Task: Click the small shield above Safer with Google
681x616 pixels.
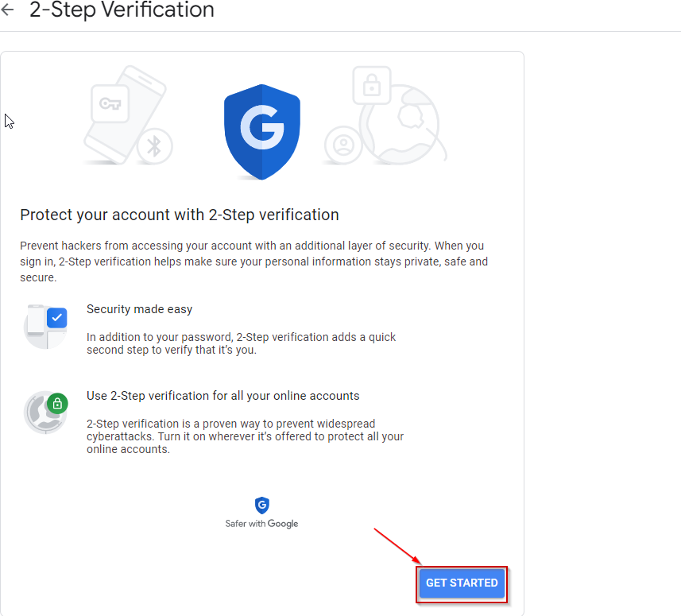Action: point(261,506)
